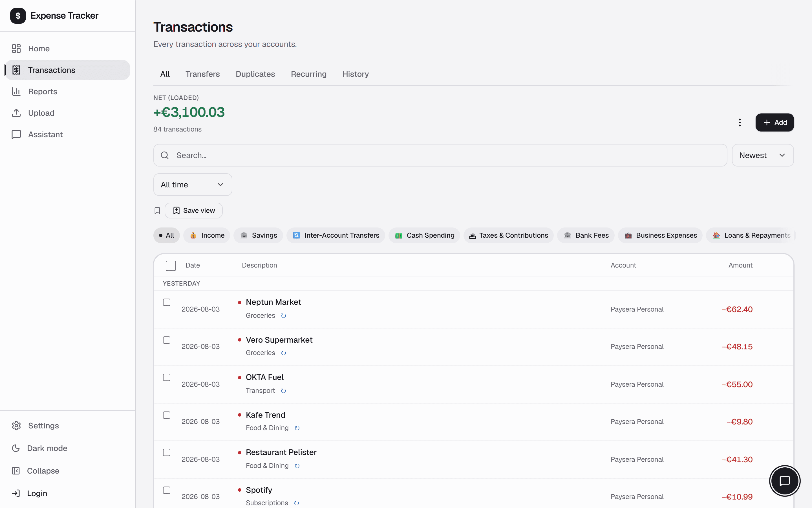Screen dimensions: 812x508
Task: Filter by Bank Fees chip
Action: [x=586, y=236]
